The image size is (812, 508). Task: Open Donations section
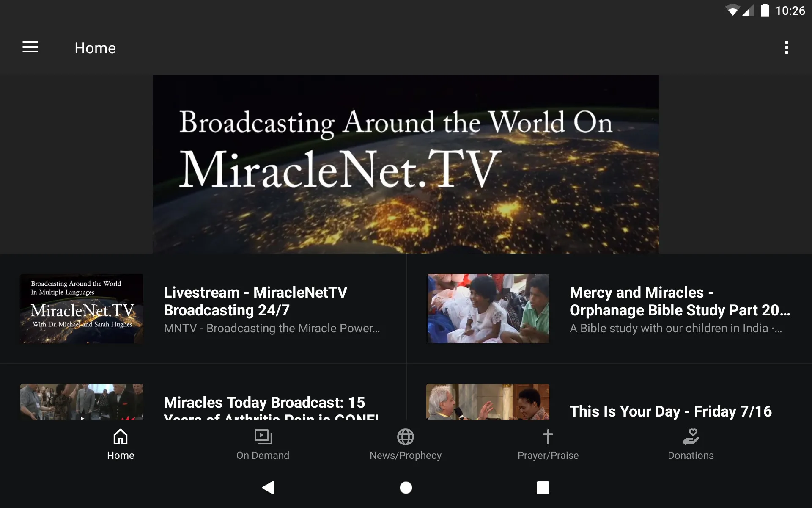[690, 444]
